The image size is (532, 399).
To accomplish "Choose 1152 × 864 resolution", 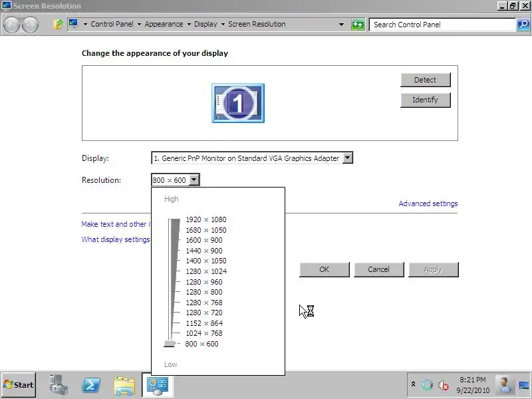I will tap(204, 323).
